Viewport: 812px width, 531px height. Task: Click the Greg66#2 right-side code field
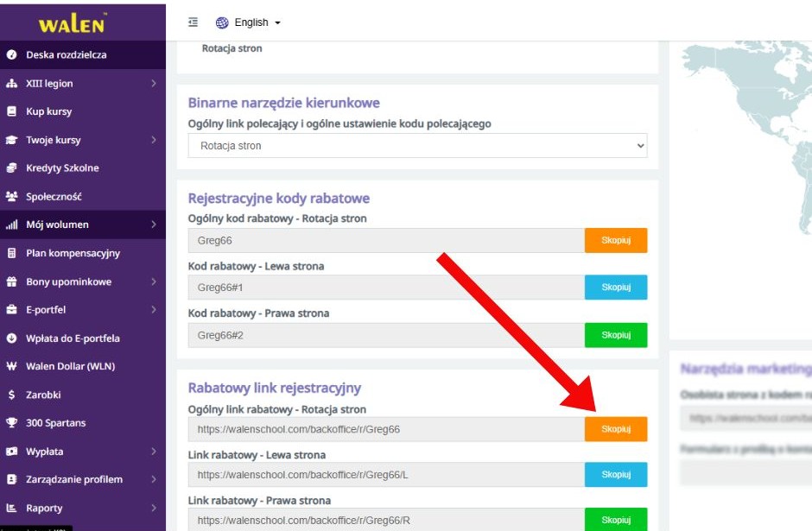click(x=386, y=336)
